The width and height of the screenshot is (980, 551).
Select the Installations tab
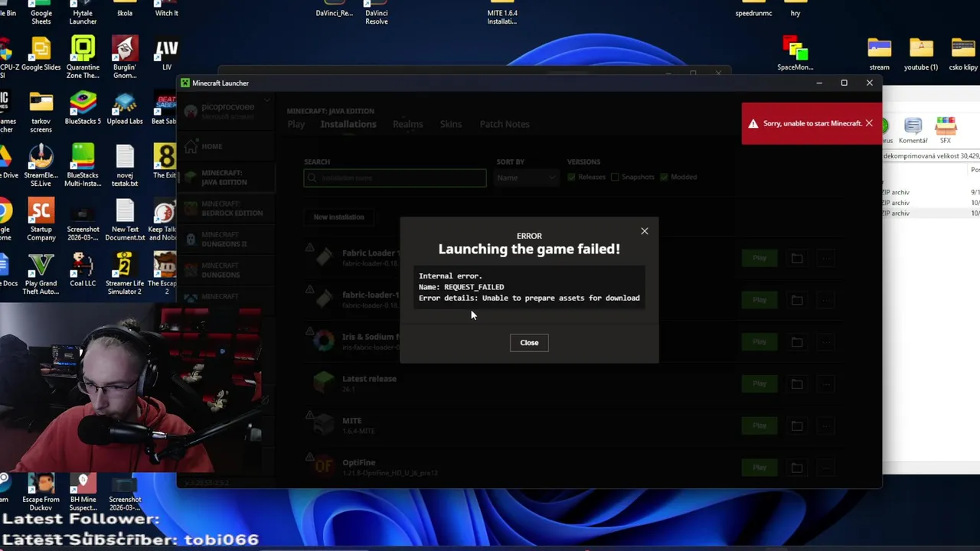348,124
